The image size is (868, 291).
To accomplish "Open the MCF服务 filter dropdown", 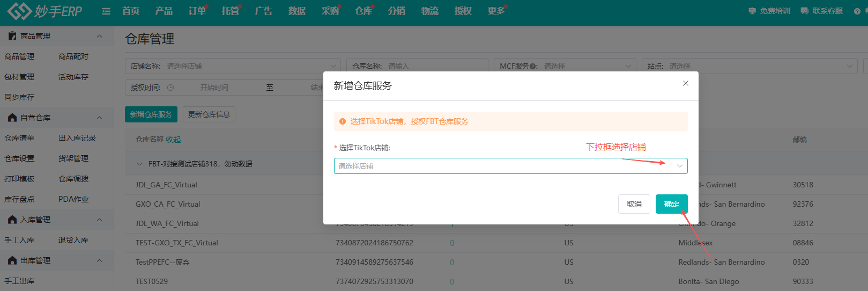I will [x=566, y=66].
